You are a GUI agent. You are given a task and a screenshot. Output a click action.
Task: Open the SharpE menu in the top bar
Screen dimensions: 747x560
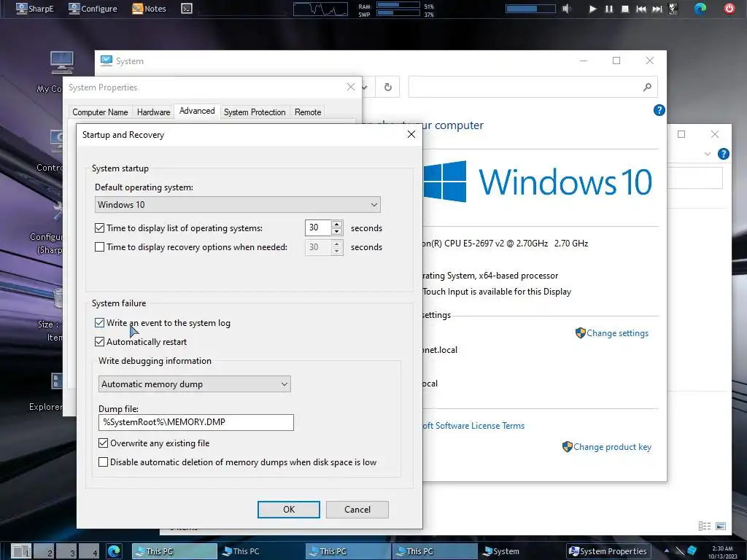(34, 9)
